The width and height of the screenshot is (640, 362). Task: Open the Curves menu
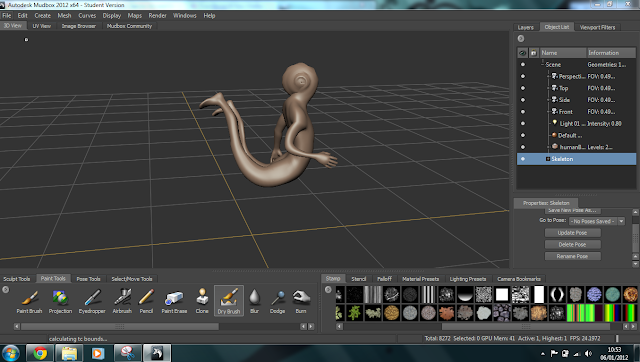[x=87, y=16]
